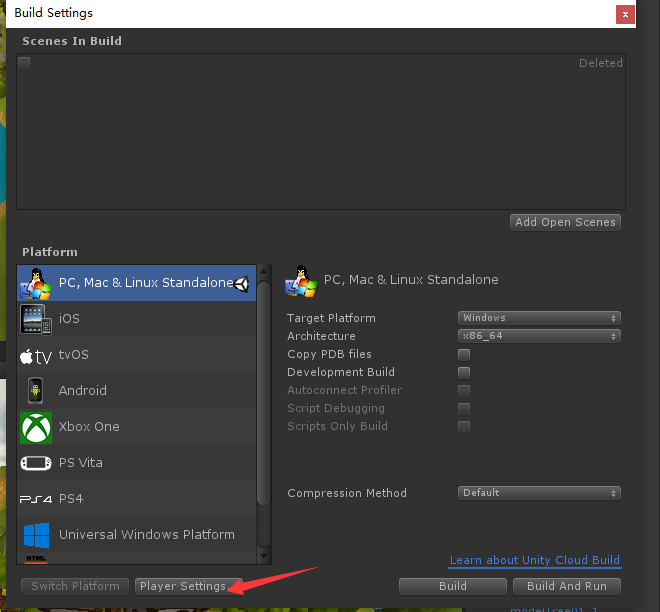Click the platform list scroll up arrow
This screenshot has height=612, width=660.
(x=263, y=271)
